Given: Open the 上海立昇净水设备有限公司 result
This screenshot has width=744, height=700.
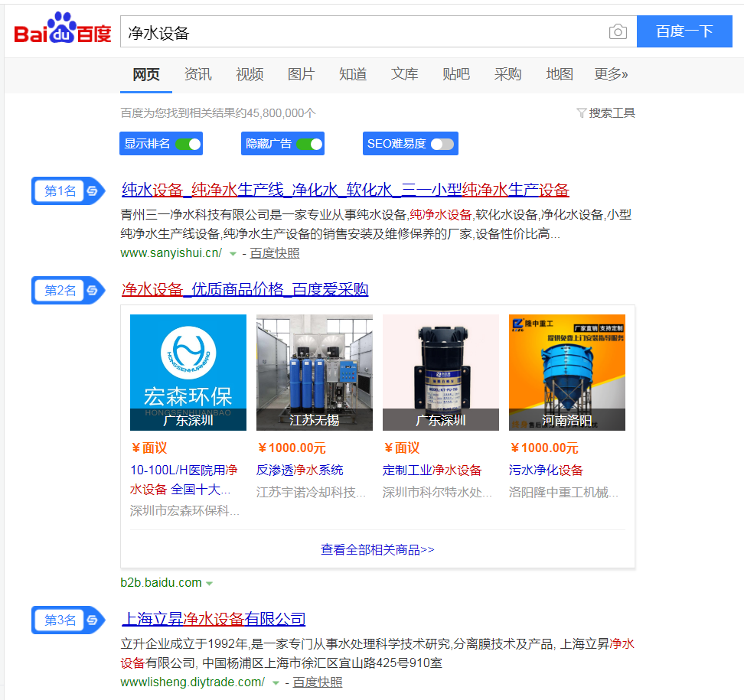Looking at the screenshot, I should tap(214, 619).
